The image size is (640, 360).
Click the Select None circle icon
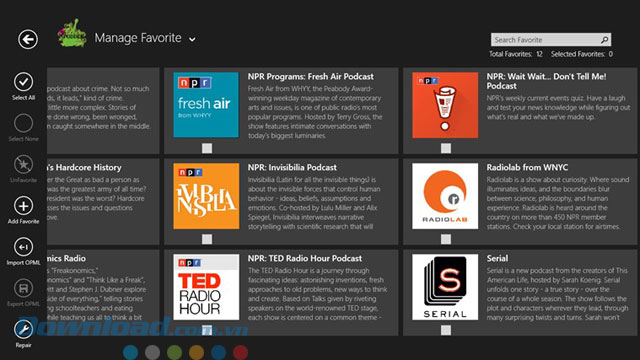pos(23,123)
